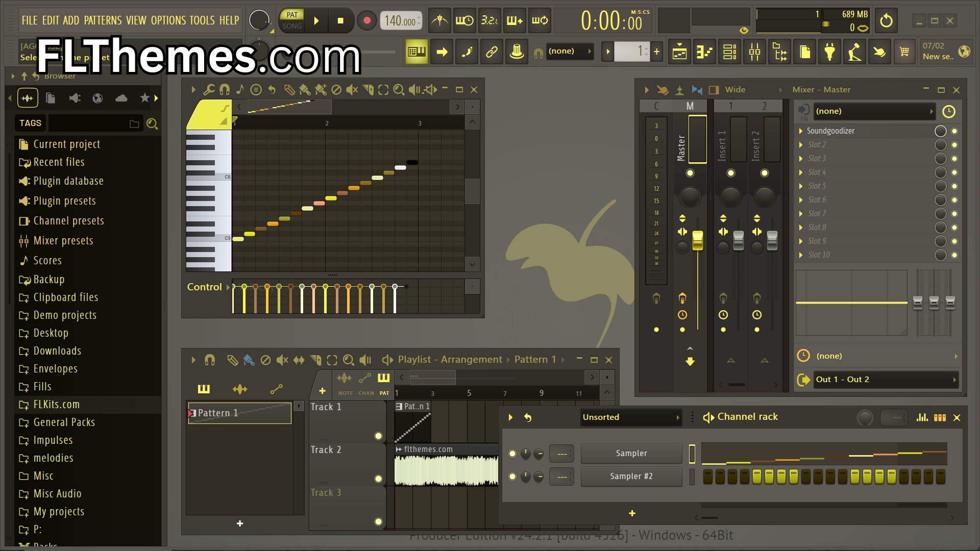Toggle the Soundgoodizer slot enable LED
This screenshot has width=980, height=551.
[x=954, y=131]
